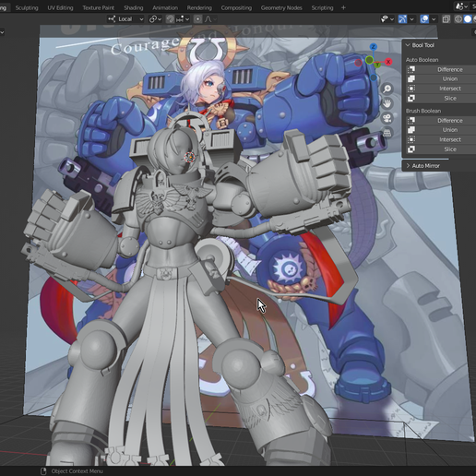The height and width of the screenshot is (476, 476).
Task: Click Auto Boolean Union button
Action: [x=441, y=78]
